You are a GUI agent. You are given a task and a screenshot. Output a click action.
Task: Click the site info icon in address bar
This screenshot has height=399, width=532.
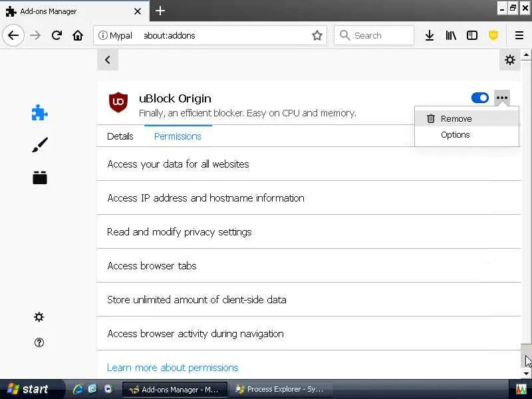click(x=103, y=35)
